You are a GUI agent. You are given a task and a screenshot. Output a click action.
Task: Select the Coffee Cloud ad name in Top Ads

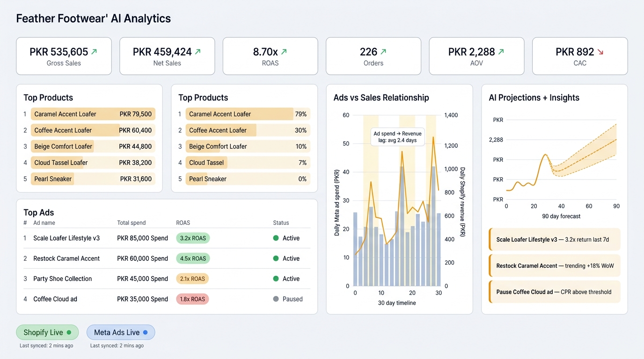click(x=55, y=299)
